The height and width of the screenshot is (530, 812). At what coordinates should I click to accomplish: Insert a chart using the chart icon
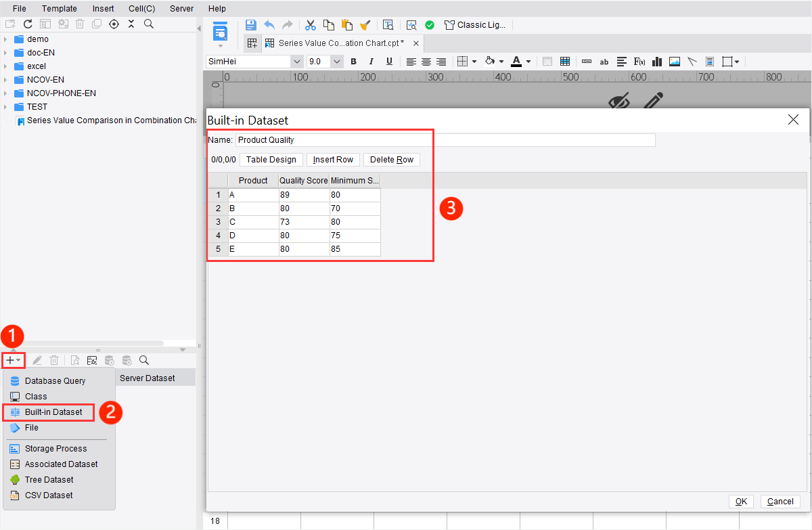pyautogui.click(x=656, y=62)
